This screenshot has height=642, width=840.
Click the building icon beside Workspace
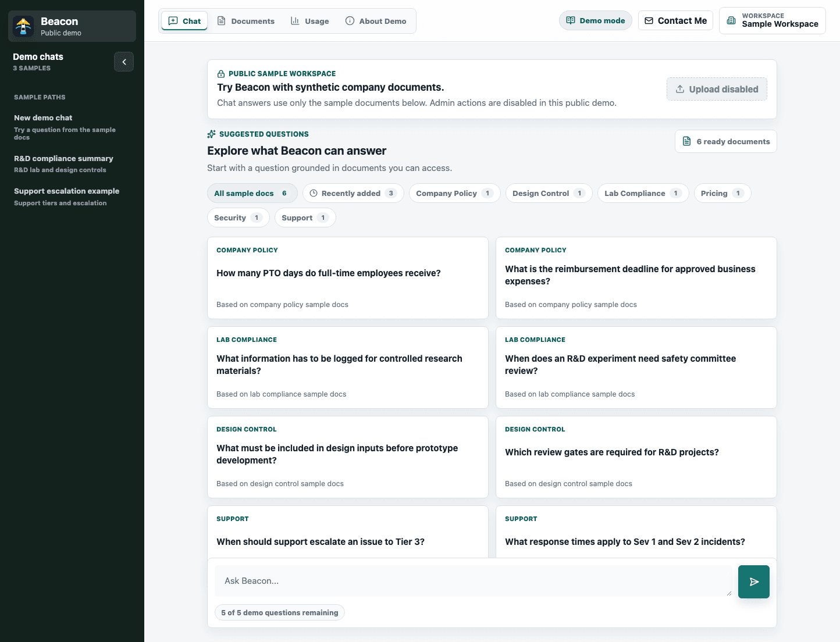(x=732, y=20)
